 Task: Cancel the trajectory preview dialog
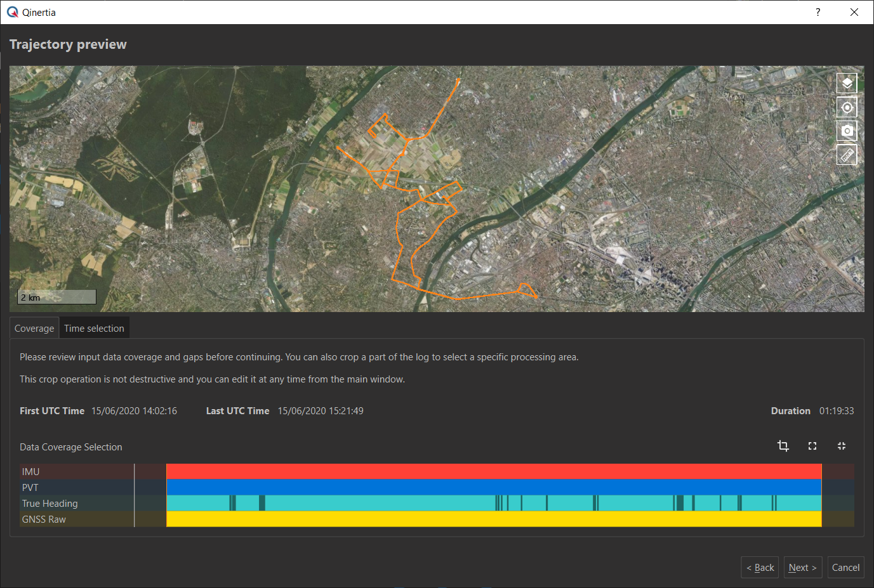(845, 568)
